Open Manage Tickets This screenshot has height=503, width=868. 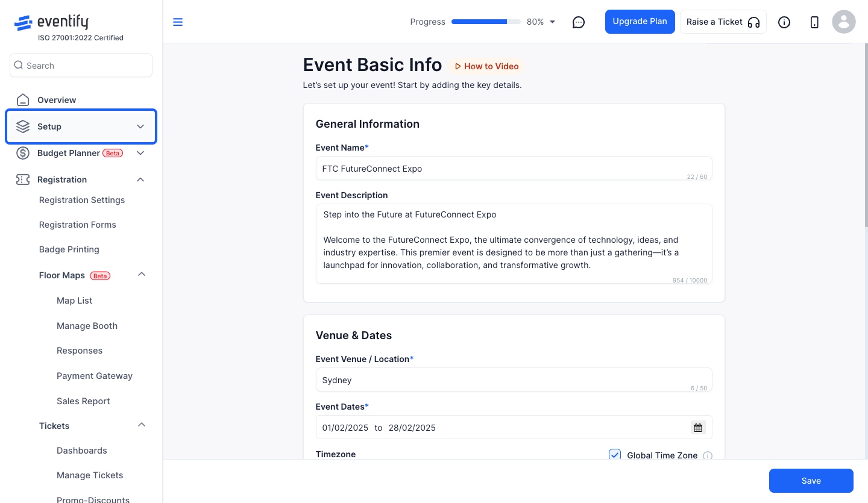[x=90, y=475]
